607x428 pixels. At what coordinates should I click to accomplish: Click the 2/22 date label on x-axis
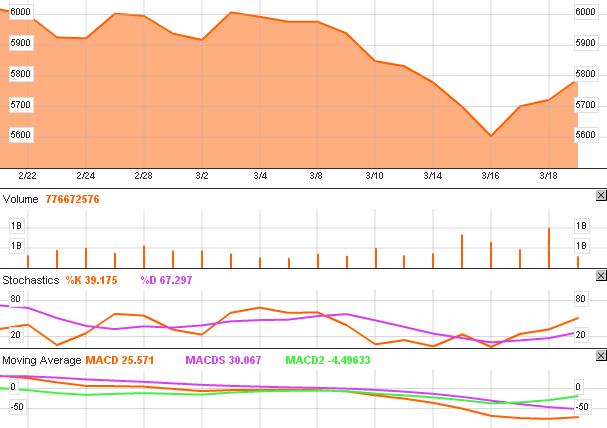(x=27, y=176)
